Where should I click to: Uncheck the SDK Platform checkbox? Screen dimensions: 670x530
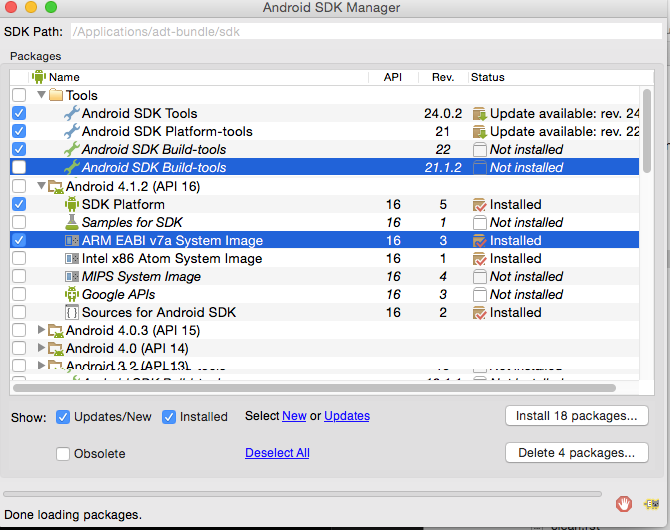click(x=19, y=204)
